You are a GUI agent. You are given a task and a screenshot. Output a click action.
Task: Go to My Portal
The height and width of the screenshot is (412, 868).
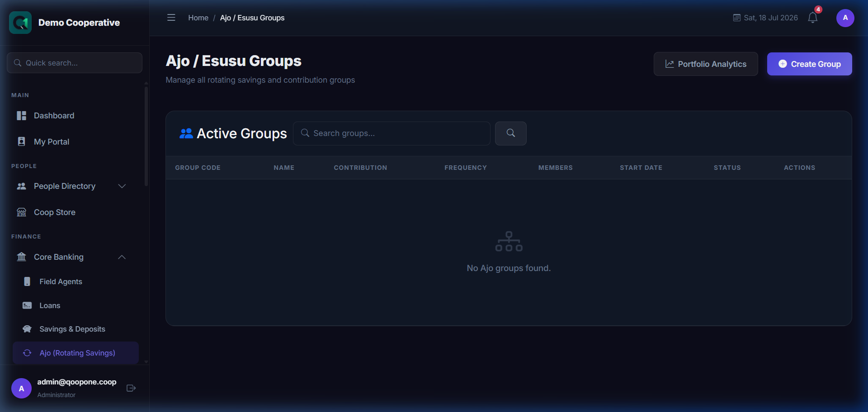click(x=75, y=142)
